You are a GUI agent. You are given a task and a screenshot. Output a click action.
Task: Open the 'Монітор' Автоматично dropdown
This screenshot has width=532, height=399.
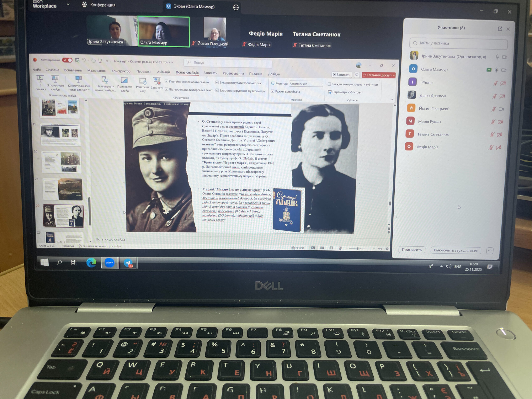coord(306,84)
